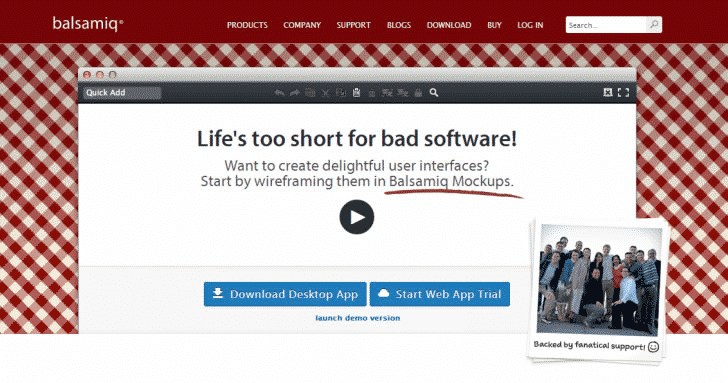This screenshot has width=728, height=383.
Task: Click the redo arrow icon
Action: (x=294, y=92)
